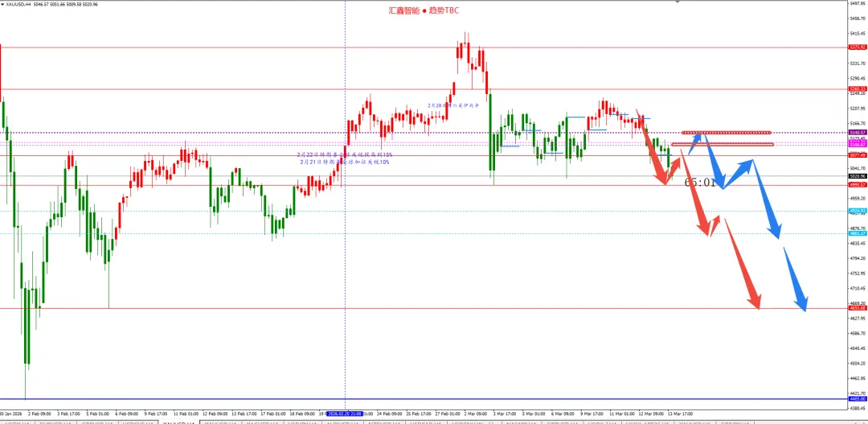868x424 pixels.
Task: Click the 4545.45 price scale value
Action: coord(858,348)
